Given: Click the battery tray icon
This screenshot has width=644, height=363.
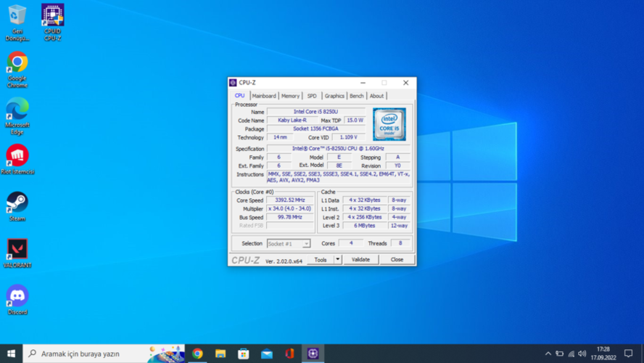Looking at the screenshot, I should pyautogui.click(x=559, y=354).
